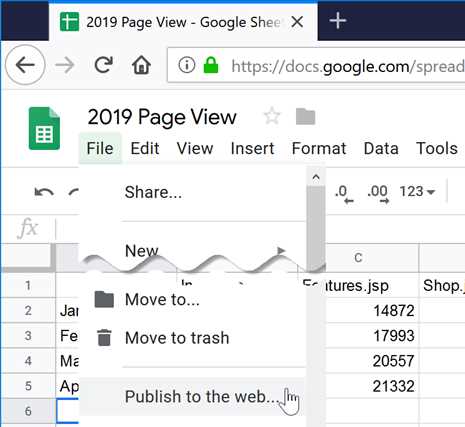The image size is (465, 427).
Task: Open the View menu
Action: 195,148
